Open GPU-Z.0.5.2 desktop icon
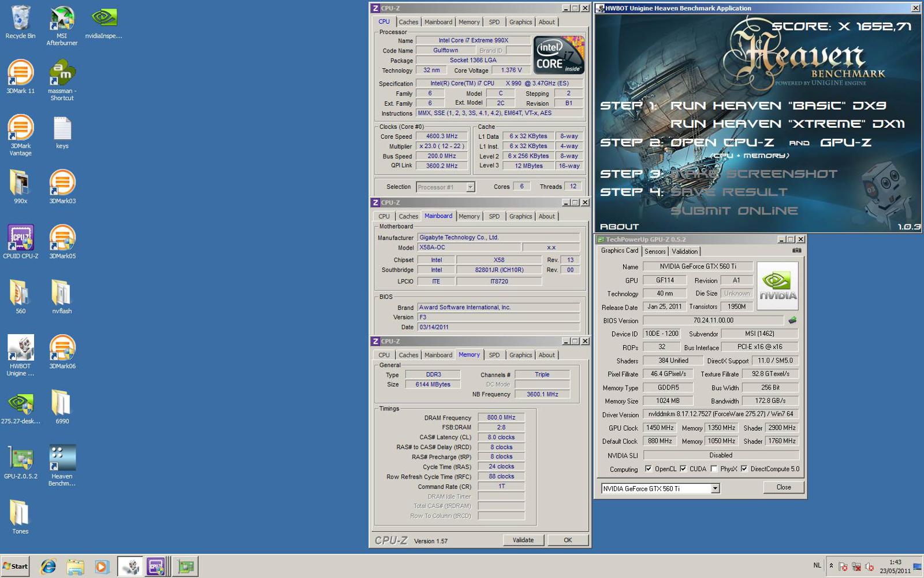The height and width of the screenshot is (578, 924). point(20,462)
